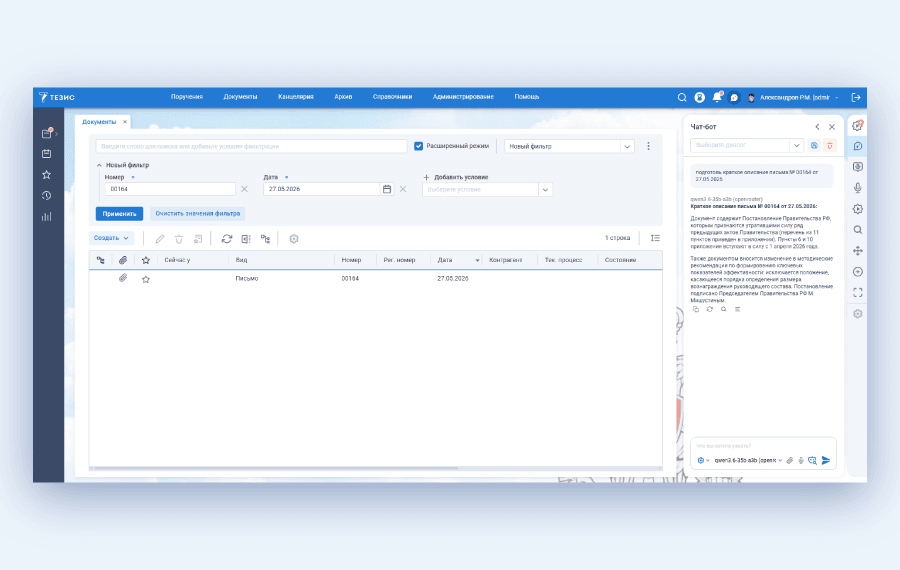
Task: Click the logout icon at top right
Action: pos(856,98)
